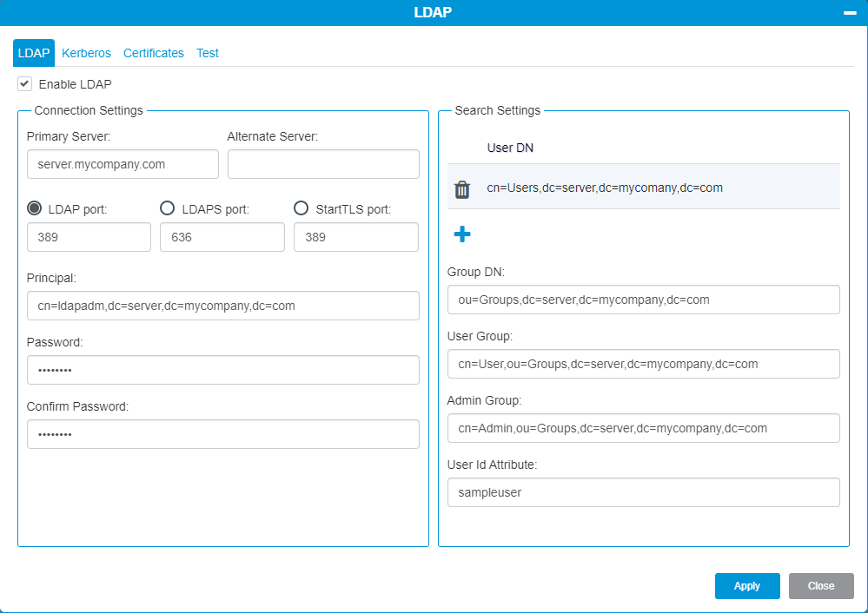868x613 pixels.
Task: Uncheck the Enable LDAP checkbox
Action: (x=25, y=83)
